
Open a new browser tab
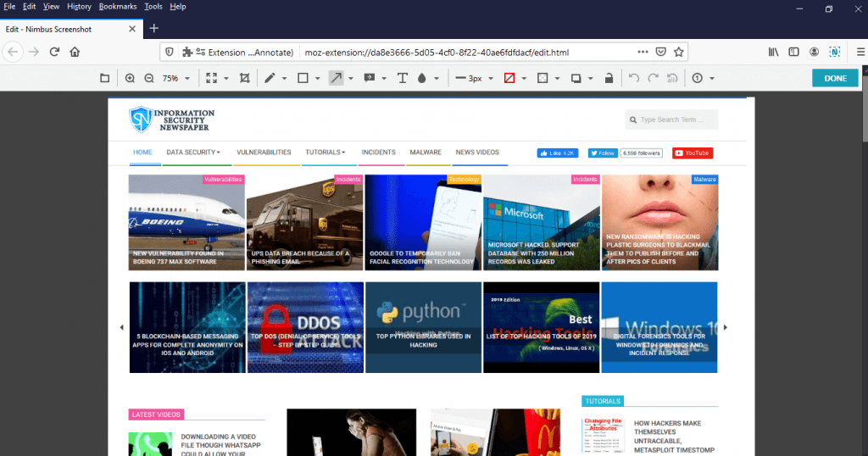pos(154,28)
